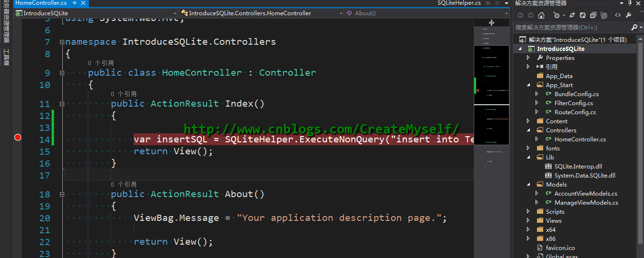This screenshot has width=644, height=258.
Task: Toggle the red breakpoint on line 14
Action: (x=18, y=138)
